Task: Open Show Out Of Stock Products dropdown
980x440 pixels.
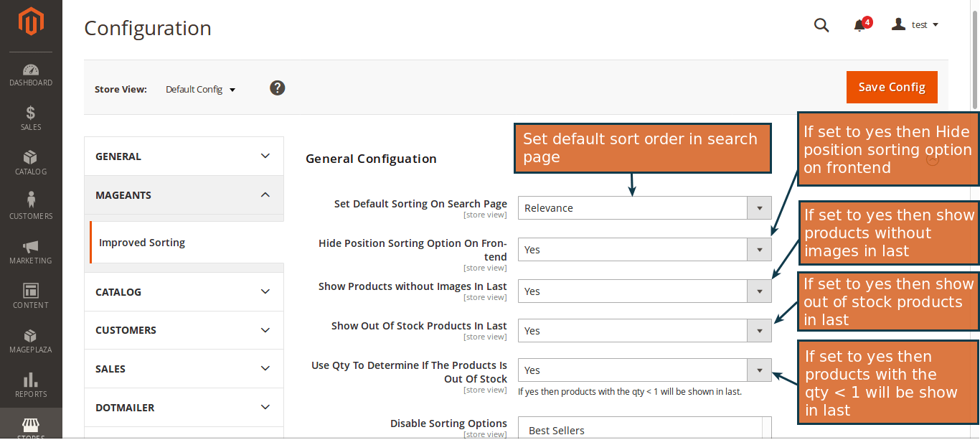Action: [758, 330]
